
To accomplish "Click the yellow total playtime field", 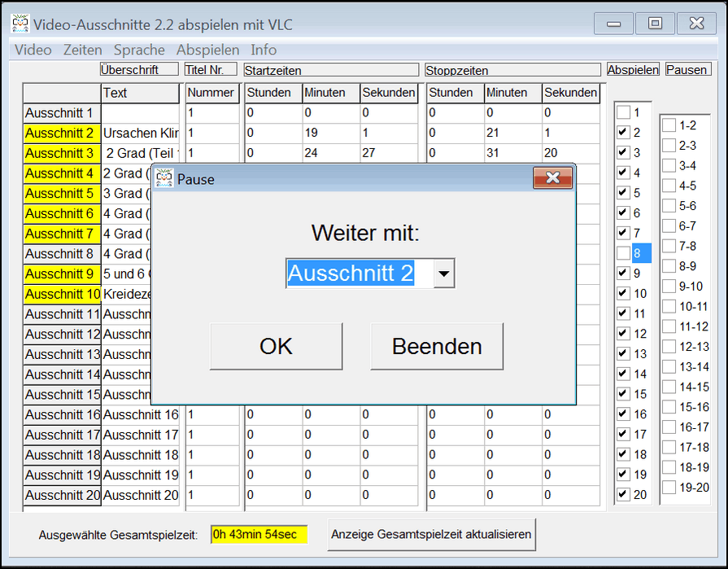I will click(259, 535).
